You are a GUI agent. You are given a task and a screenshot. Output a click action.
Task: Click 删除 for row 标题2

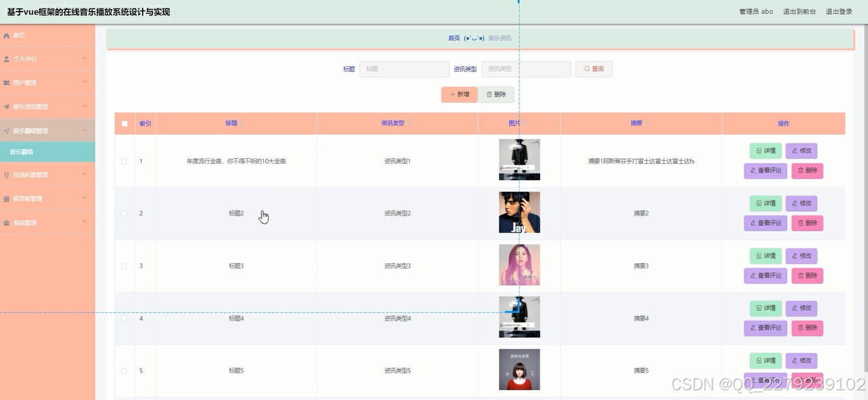pos(808,223)
